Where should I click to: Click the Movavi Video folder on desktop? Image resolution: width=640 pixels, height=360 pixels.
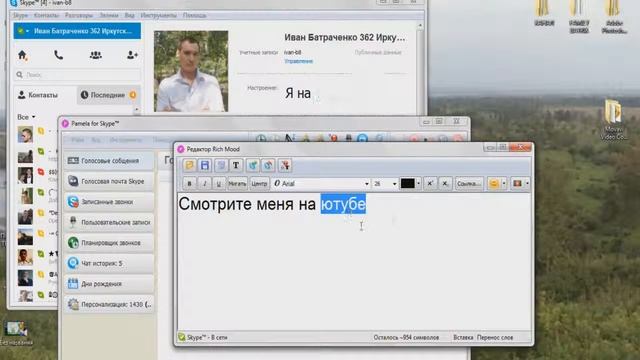tap(613, 120)
